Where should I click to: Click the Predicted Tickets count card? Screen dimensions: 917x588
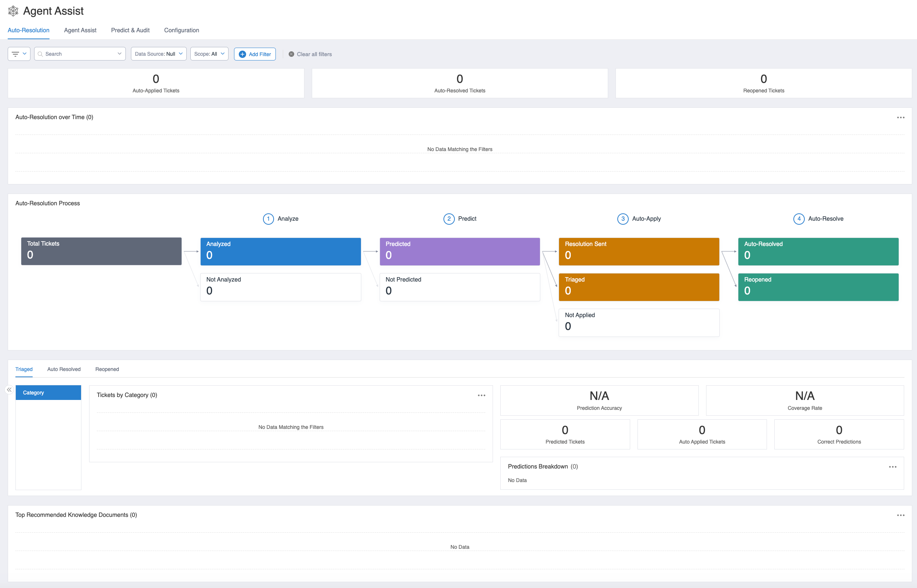(565, 434)
